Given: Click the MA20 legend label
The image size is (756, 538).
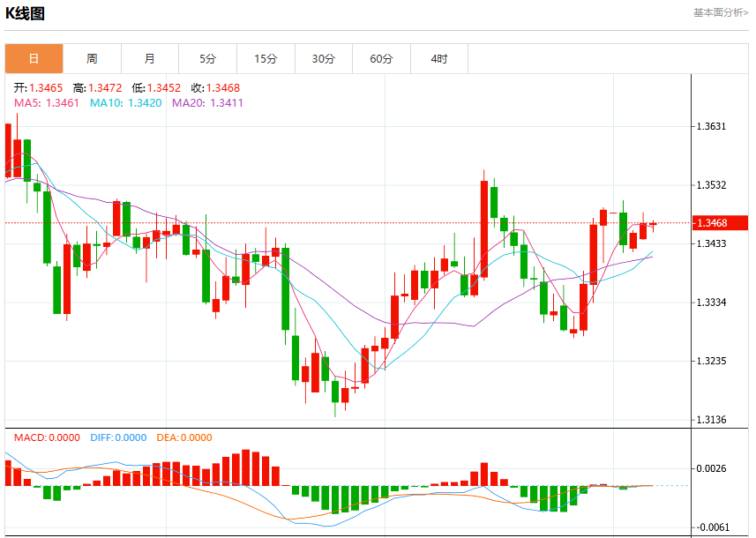Looking at the screenshot, I should point(207,102).
